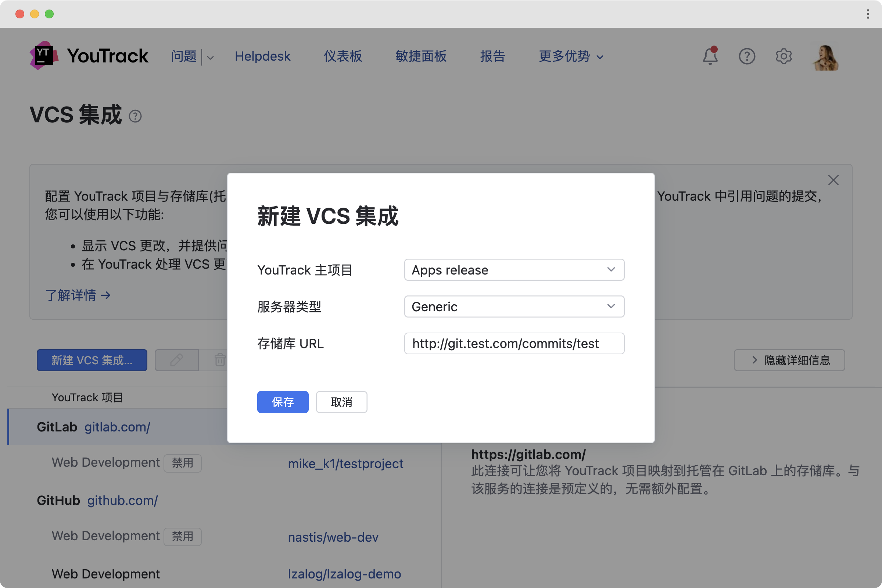Expand the YouTrack 主项目 dropdown
The height and width of the screenshot is (588, 882).
514,270
